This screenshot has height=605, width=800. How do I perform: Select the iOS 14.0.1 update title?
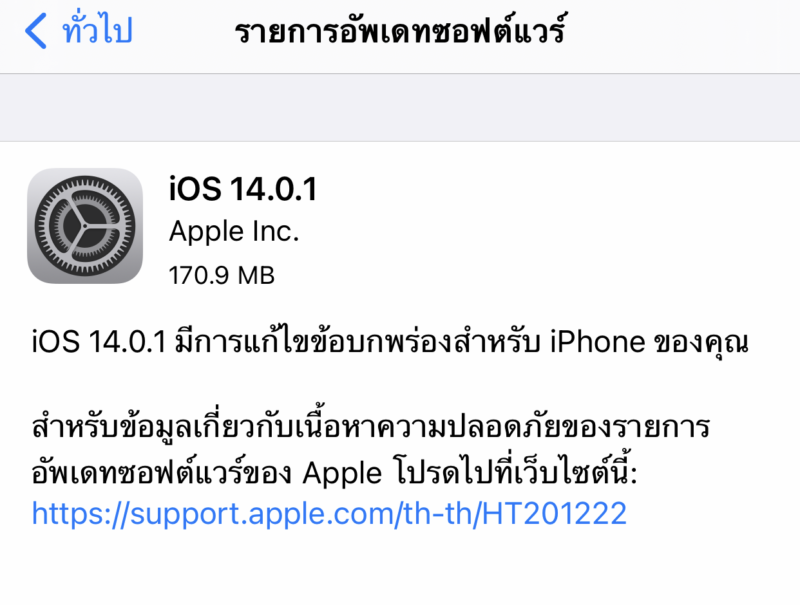243,189
